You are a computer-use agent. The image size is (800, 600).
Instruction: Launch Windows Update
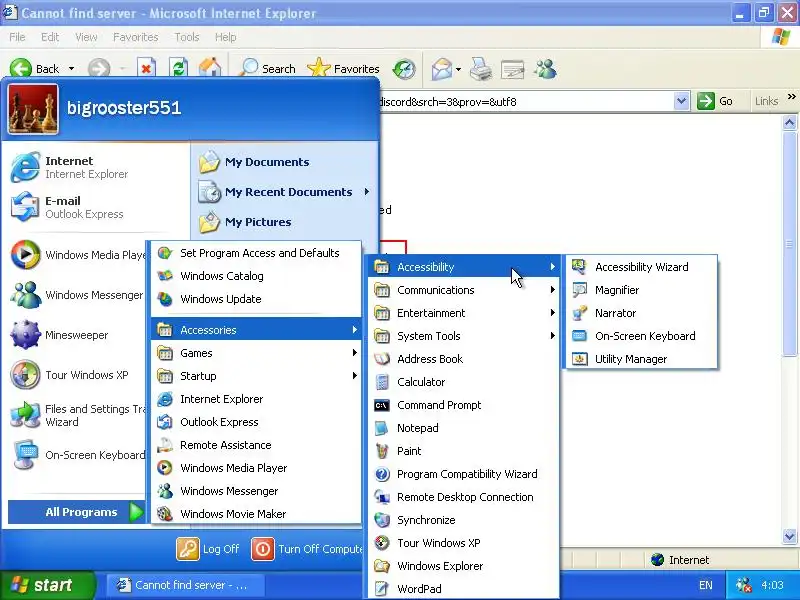(x=256, y=299)
